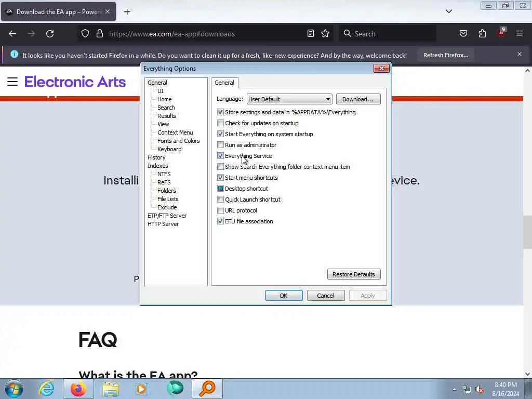This screenshot has width=532, height=399.
Task: Focus the Firefox address bar URL
Action: click(x=171, y=34)
